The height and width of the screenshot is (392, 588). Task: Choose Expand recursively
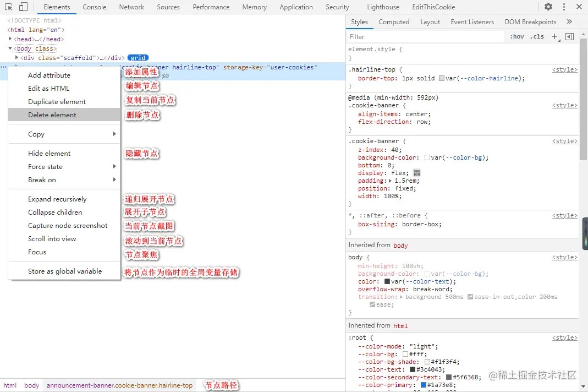tap(64, 199)
